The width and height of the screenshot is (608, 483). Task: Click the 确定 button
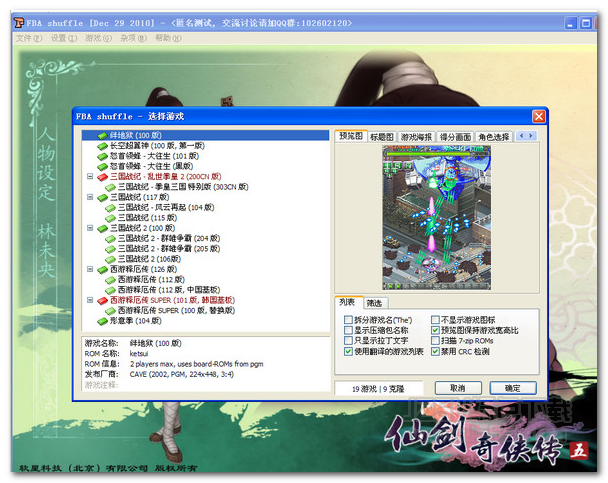pyautogui.click(x=513, y=388)
